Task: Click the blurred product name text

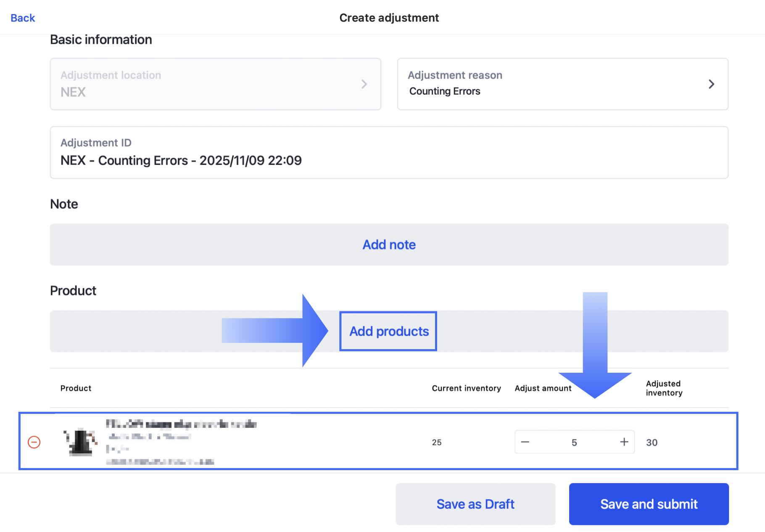Action: (181, 424)
